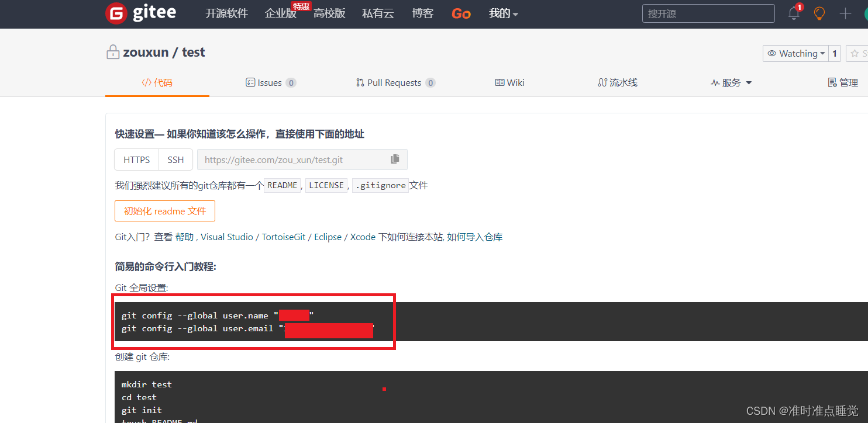868x423 pixels.
Task: Click the orange lightbulb icon
Action: [x=819, y=13]
